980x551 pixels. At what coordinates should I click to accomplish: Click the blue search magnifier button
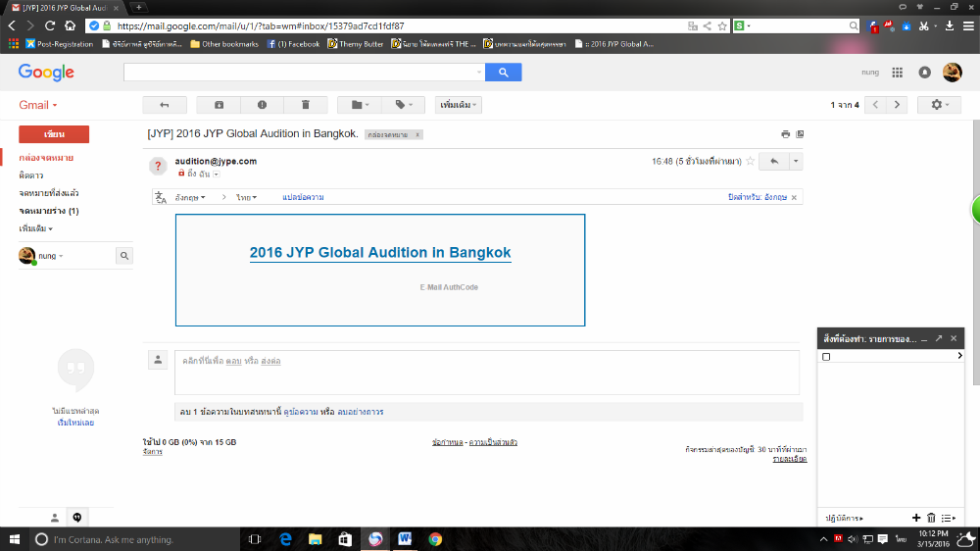pyautogui.click(x=503, y=72)
